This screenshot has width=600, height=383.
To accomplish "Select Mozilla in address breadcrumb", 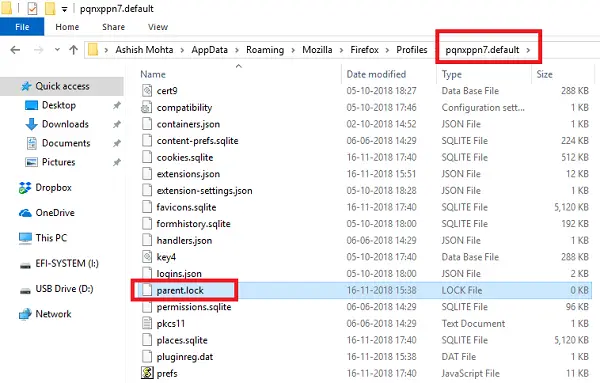I will coord(317,50).
